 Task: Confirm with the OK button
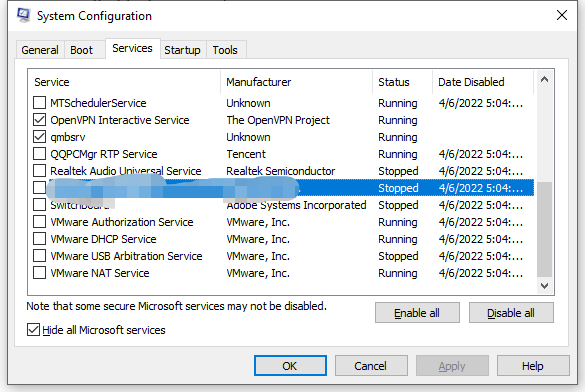pyautogui.click(x=290, y=366)
